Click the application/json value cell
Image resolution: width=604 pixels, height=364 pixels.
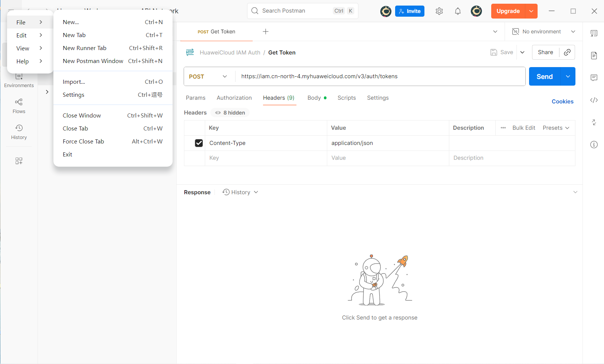click(388, 143)
